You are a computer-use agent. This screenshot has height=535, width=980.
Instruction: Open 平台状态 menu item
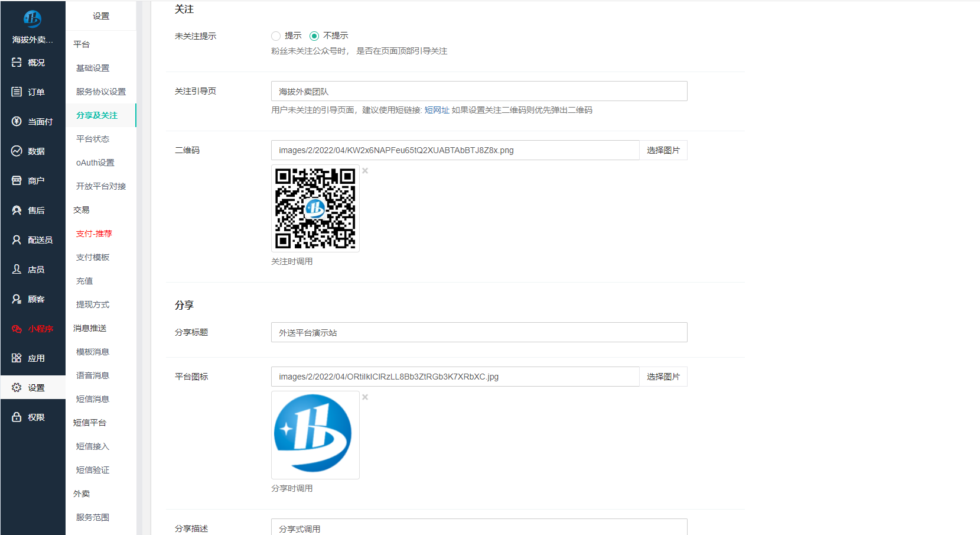[x=93, y=139]
